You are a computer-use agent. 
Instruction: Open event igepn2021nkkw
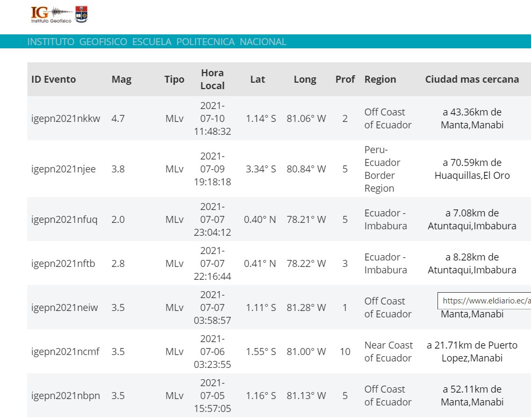click(66, 119)
